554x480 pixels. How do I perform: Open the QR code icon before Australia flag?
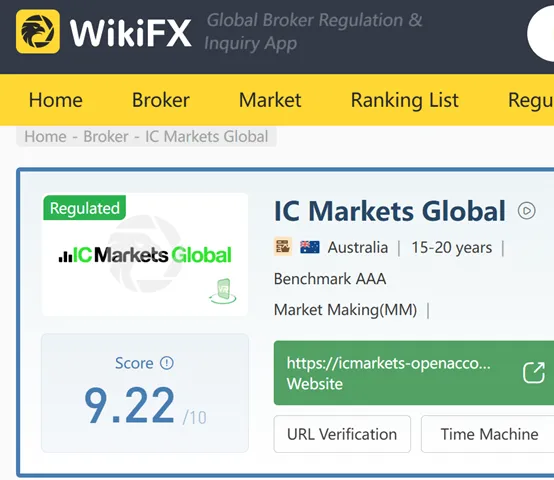283,246
